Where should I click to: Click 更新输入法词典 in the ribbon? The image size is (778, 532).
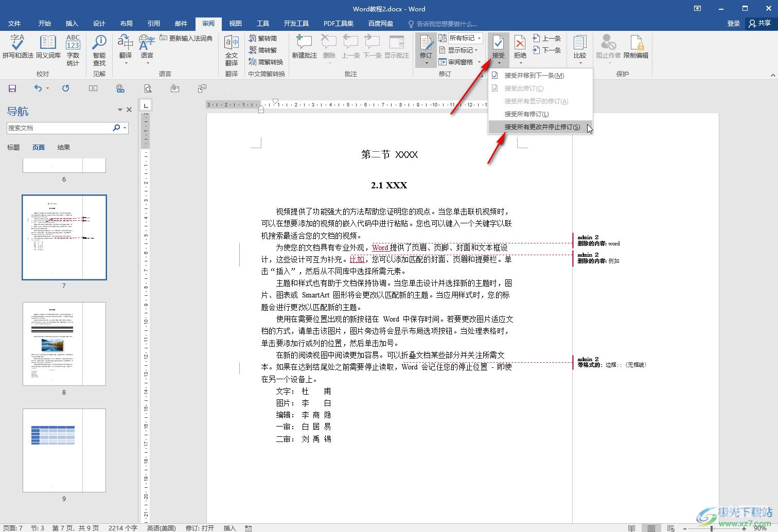tap(186, 39)
